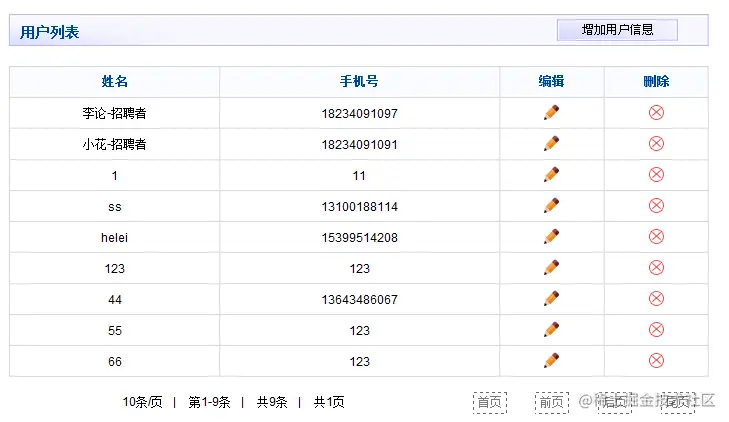Image resolution: width=729 pixels, height=422 pixels.
Task: Click the 增加用户信息 button
Action: click(x=617, y=30)
